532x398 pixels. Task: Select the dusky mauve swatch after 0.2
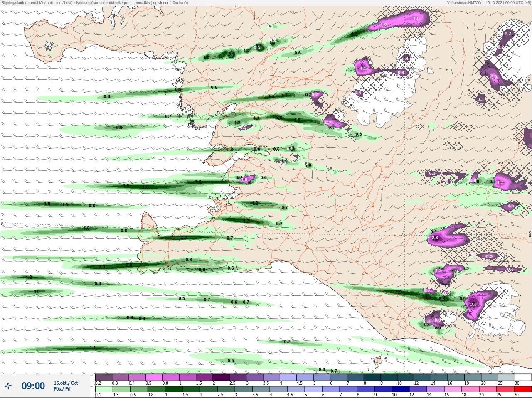tap(103, 377)
